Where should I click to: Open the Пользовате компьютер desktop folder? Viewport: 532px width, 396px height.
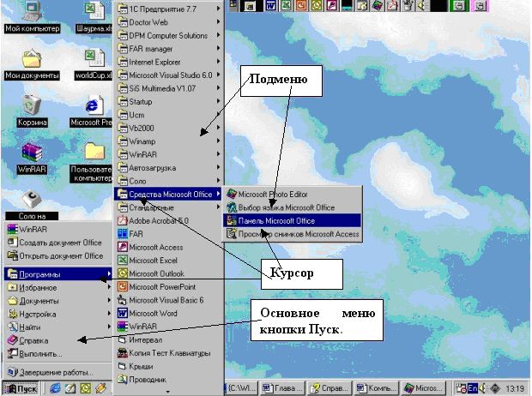point(92,162)
